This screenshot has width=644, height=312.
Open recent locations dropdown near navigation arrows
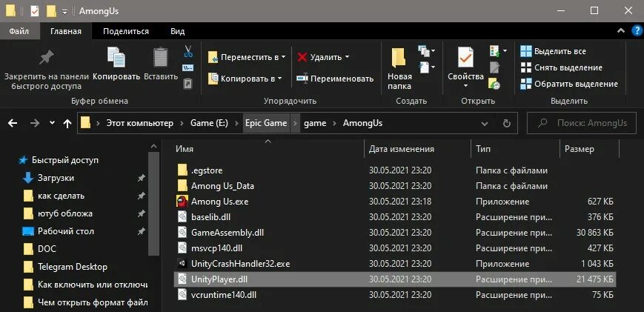(52, 123)
